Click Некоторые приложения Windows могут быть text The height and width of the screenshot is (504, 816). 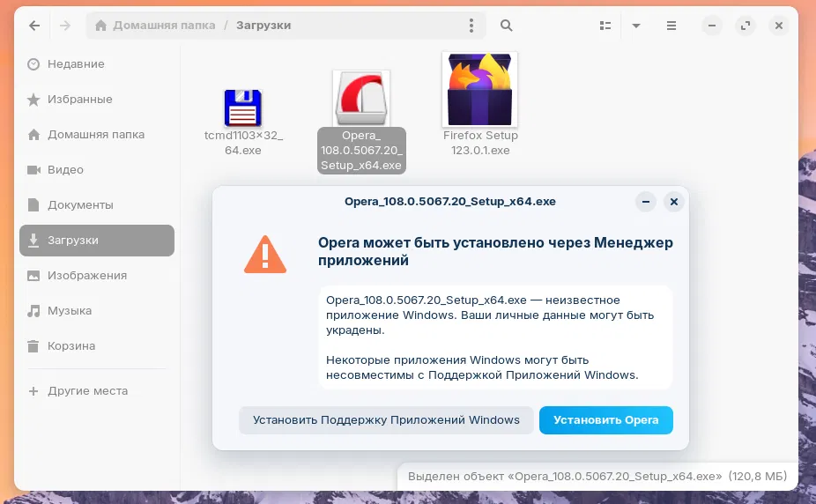coord(482,367)
